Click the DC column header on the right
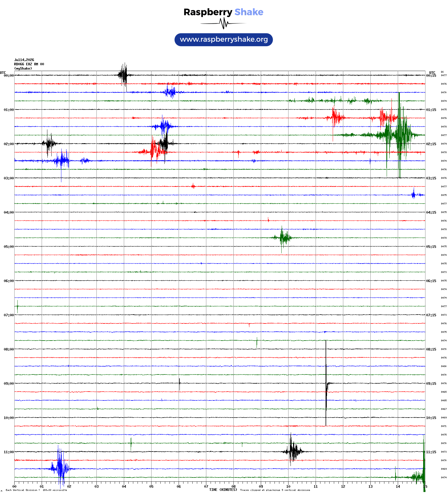The height and width of the screenshot is (494, 448). [x=442, y=72]
